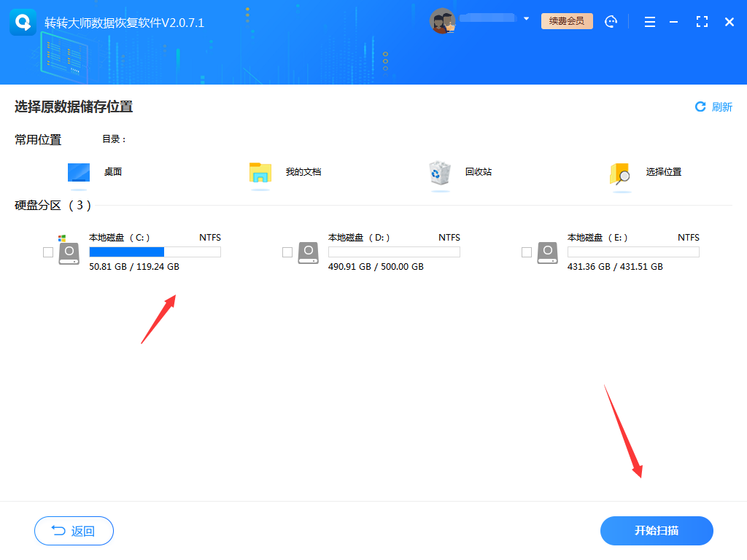Click the Local Disk C drive icon
Screen dimensions: 747x560
[69, 252]
